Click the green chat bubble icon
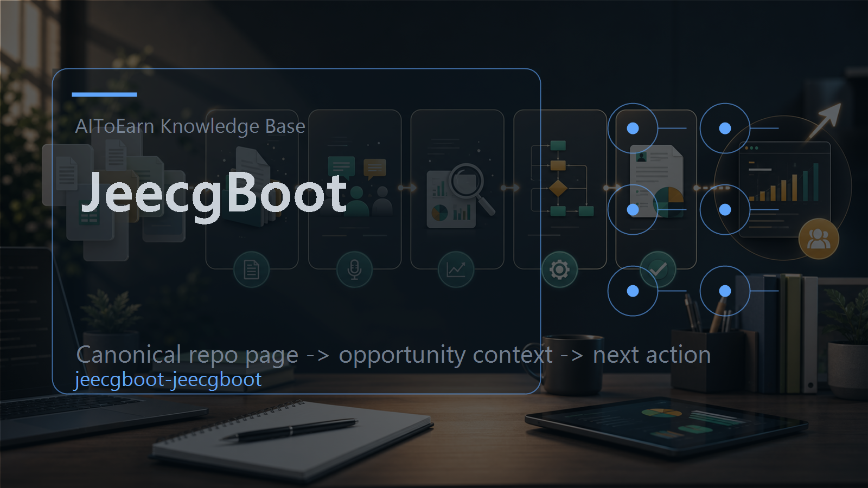Viewport: 868px width, 488px height. pyautogui.click(x=341, y=166)
